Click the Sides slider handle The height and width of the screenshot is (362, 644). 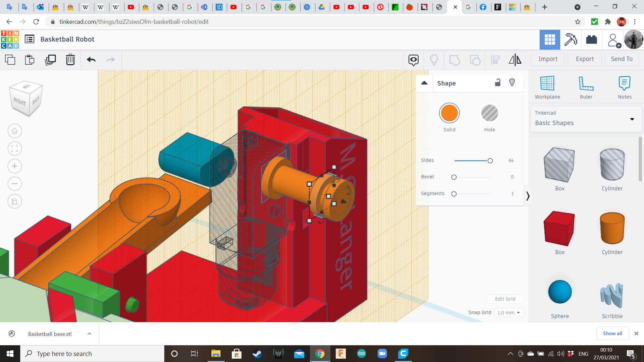(x=490, y=161)
